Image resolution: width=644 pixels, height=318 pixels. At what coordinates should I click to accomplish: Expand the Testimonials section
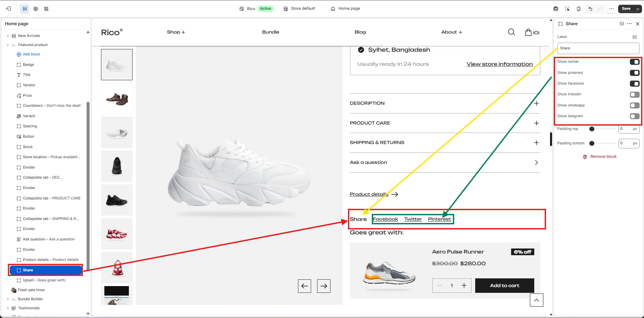click(x=8, y=308)
